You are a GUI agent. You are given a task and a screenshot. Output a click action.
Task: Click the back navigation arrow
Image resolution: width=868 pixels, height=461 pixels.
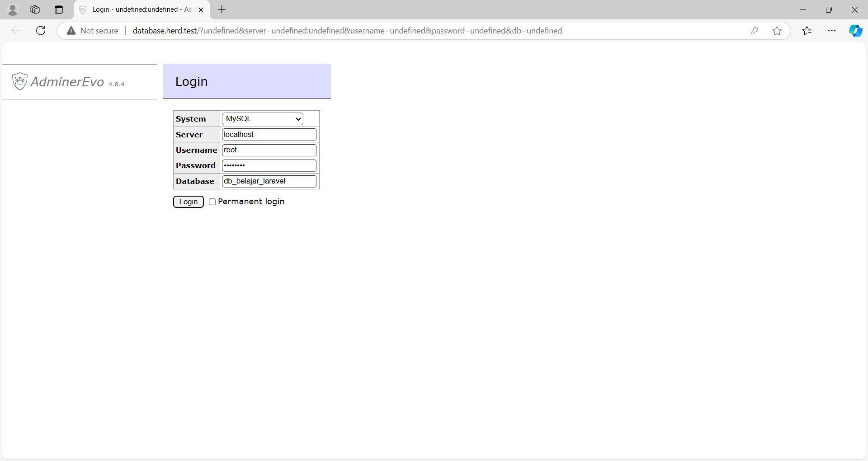point(16,30)
